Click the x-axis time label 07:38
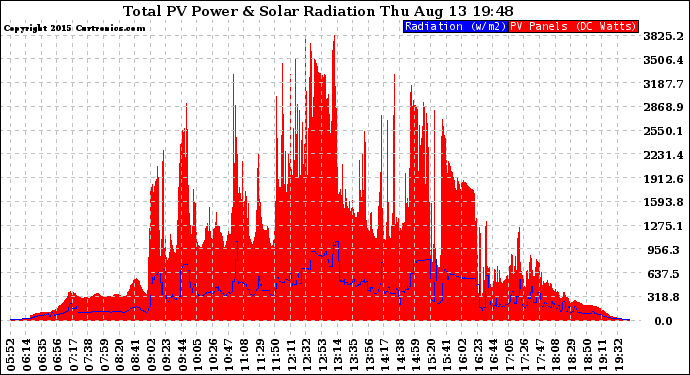The width and height of the screenshot is (690, 375). [x=89, y=355]
